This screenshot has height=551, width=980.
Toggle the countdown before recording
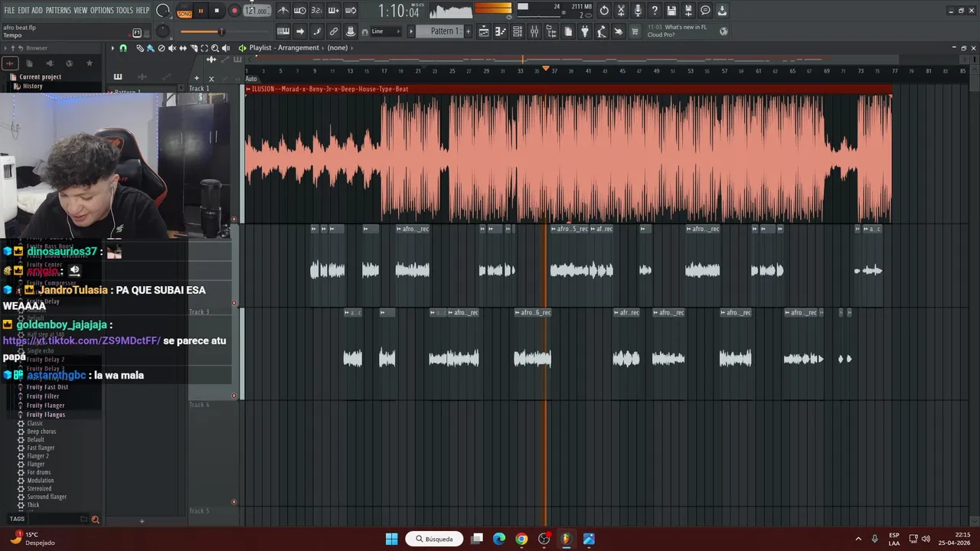[x=316, y=11]
